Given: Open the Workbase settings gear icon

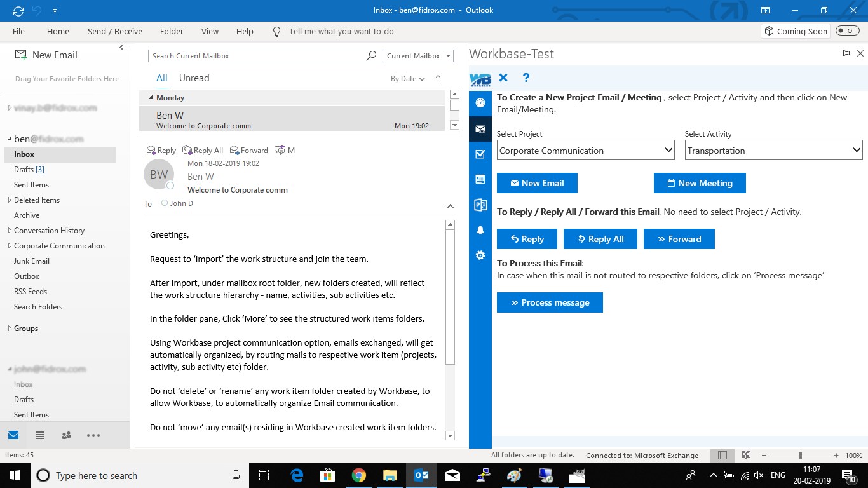Looking at the screenshot, I should point(480,255).
